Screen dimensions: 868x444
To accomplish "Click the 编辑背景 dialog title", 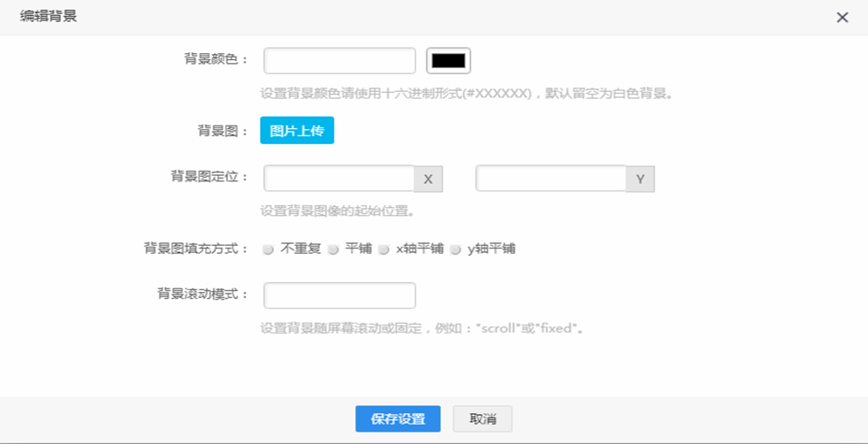I will tap(49, 17).
